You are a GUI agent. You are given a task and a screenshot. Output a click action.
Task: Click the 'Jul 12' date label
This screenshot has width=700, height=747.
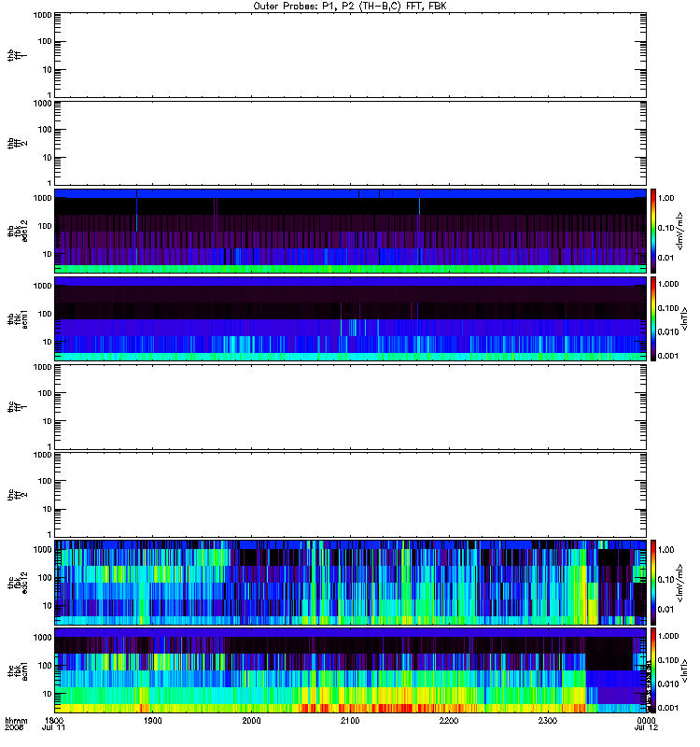tap(646, 727)
